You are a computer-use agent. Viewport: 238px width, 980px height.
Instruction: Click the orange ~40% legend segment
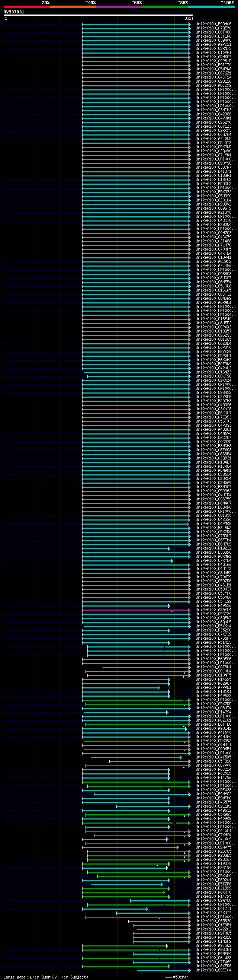click(x=73, y=7)
